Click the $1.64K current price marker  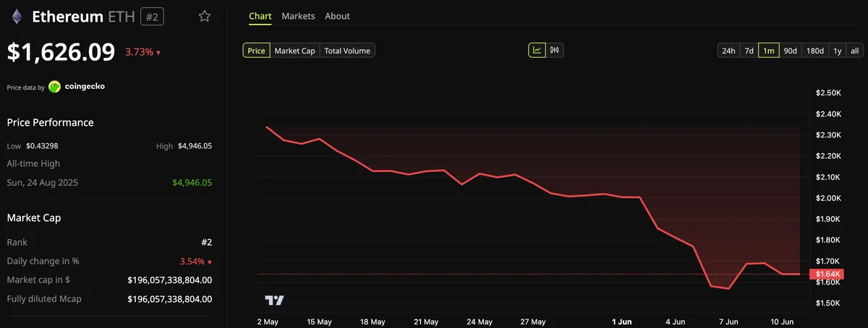click(x=826, y=274)
